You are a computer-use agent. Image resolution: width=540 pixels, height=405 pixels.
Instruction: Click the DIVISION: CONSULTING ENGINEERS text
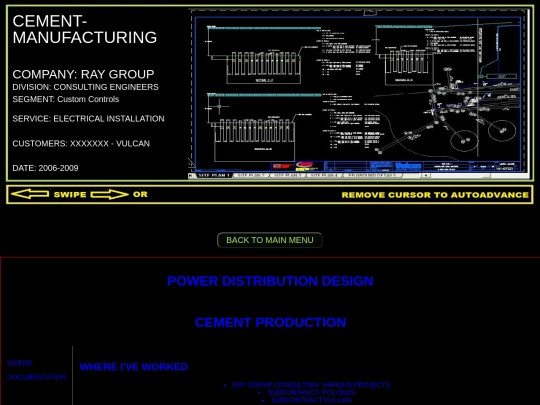pos(85,87)
